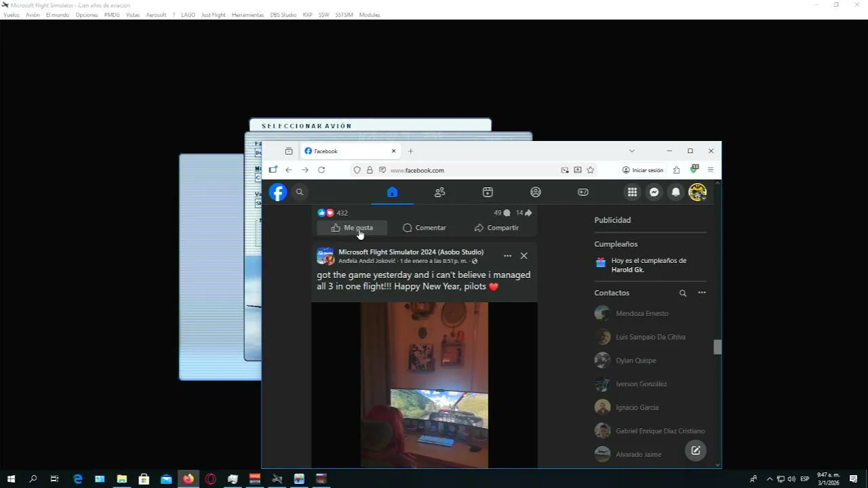The image size is (868, 488).
Task: Open Facebook notifications bell
Action: click(x=675, y=192)
